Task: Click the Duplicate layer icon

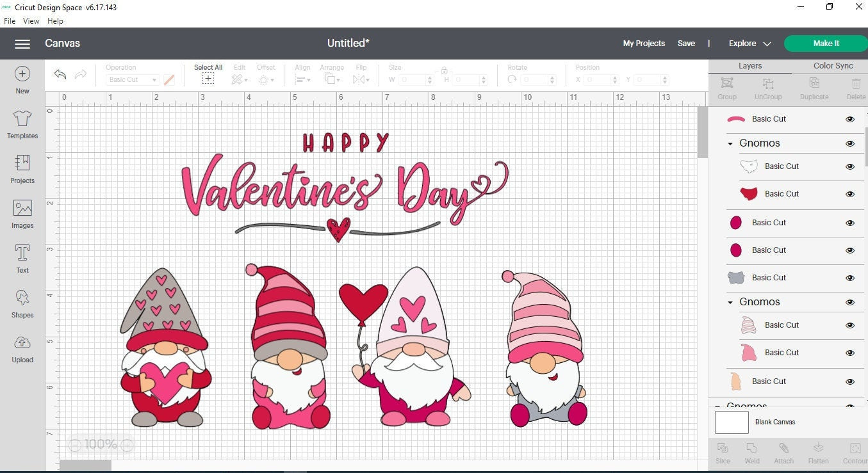Action: [x=814, y=83]
